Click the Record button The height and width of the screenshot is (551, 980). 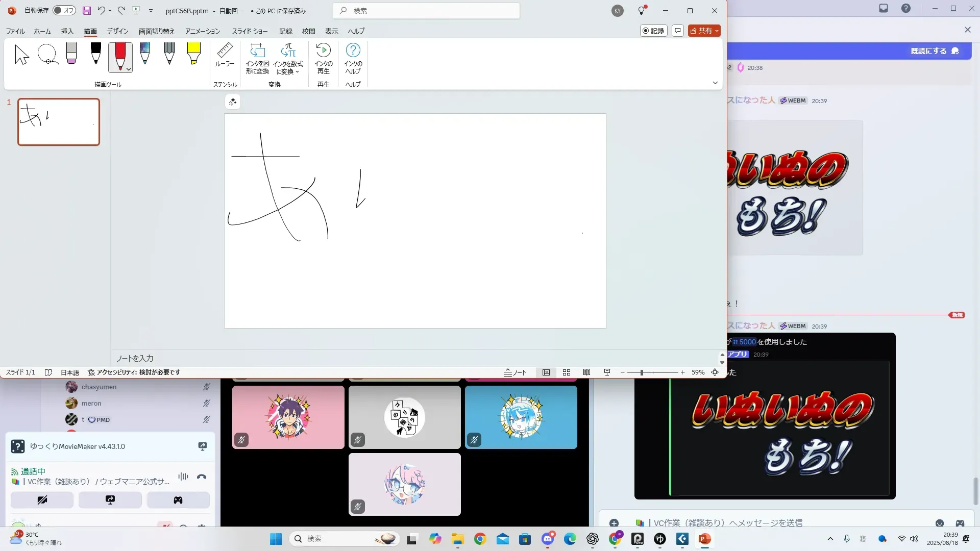click(x=653, y=31)
